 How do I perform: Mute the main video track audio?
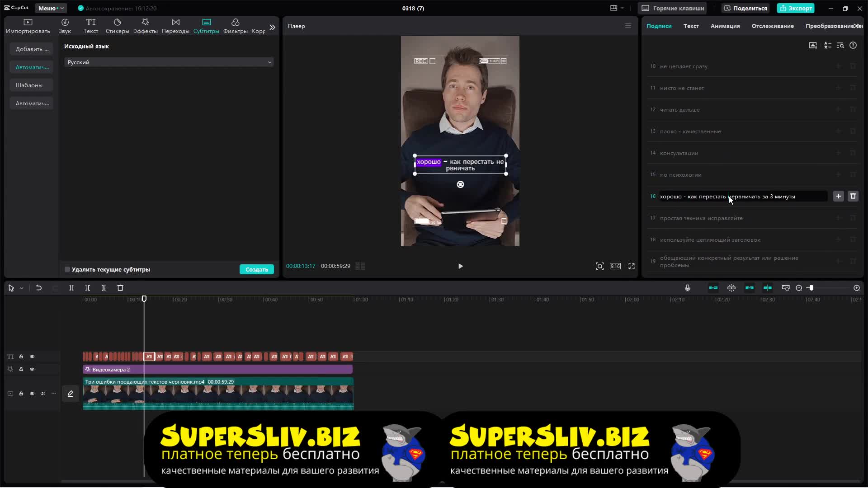pos(43,394)
